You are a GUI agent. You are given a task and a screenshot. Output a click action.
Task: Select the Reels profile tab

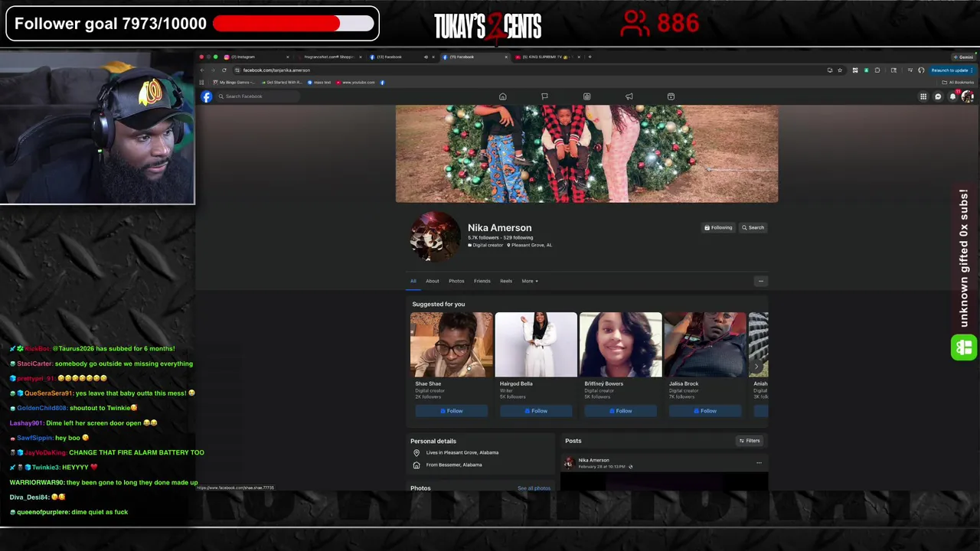click(506, 281)
